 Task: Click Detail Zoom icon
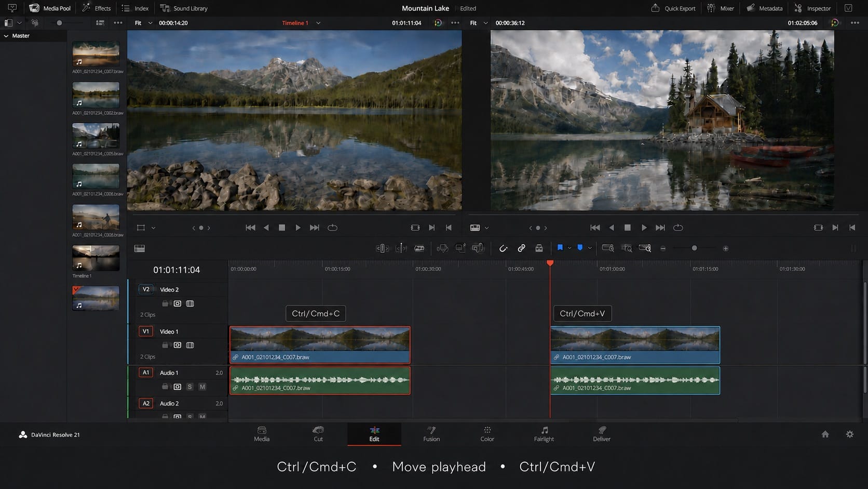click(627, 248)
